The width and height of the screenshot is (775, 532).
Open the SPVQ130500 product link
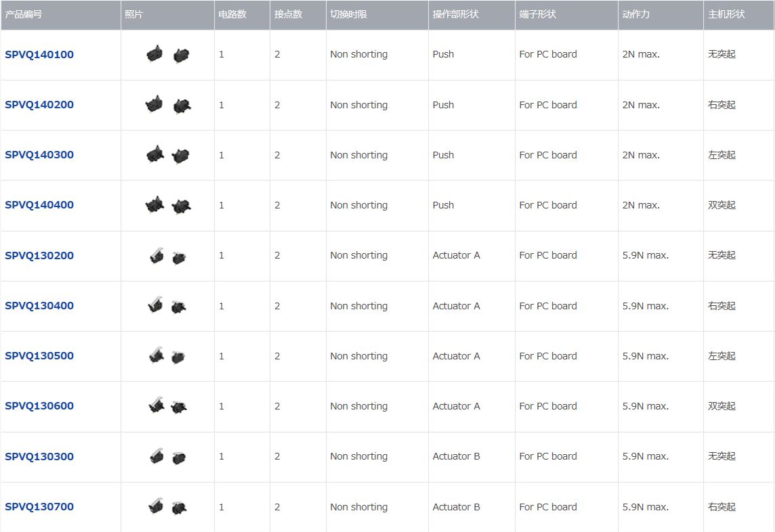(x=39, y=355)
